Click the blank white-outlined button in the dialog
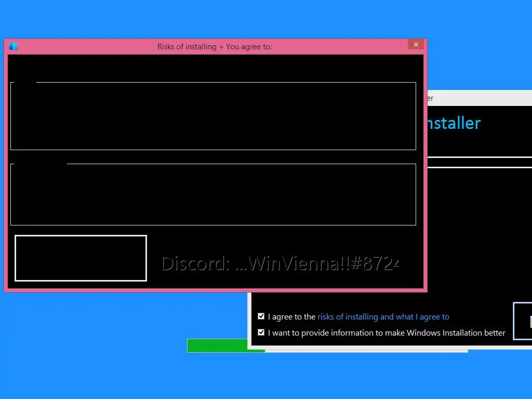The width and height of the screenshot is (532, 399). 81,258
